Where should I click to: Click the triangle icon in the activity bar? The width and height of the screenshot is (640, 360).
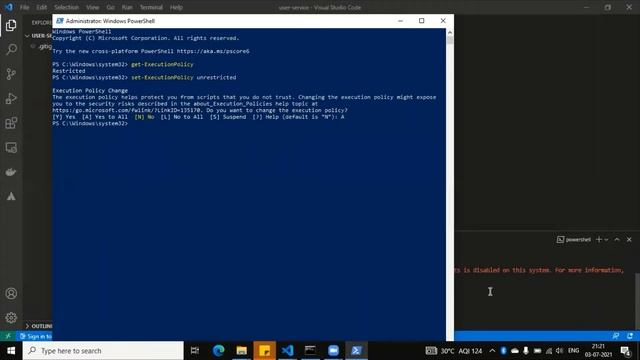pos(11,196)
